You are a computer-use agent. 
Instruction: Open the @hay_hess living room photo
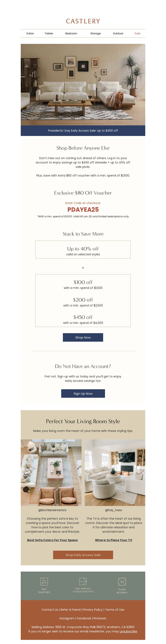(x=115, y=472)
